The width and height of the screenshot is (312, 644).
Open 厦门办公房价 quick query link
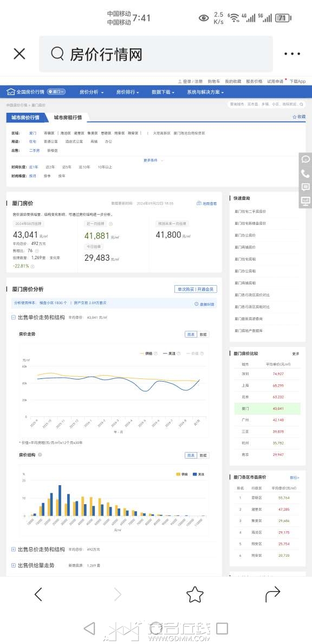tap(245, 235)
